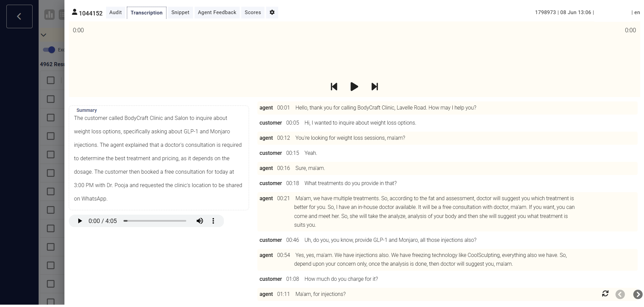Open the Snippet tab
Viewport: 644px width, 307px height.
pyautogui.click(x=180, y=12)
